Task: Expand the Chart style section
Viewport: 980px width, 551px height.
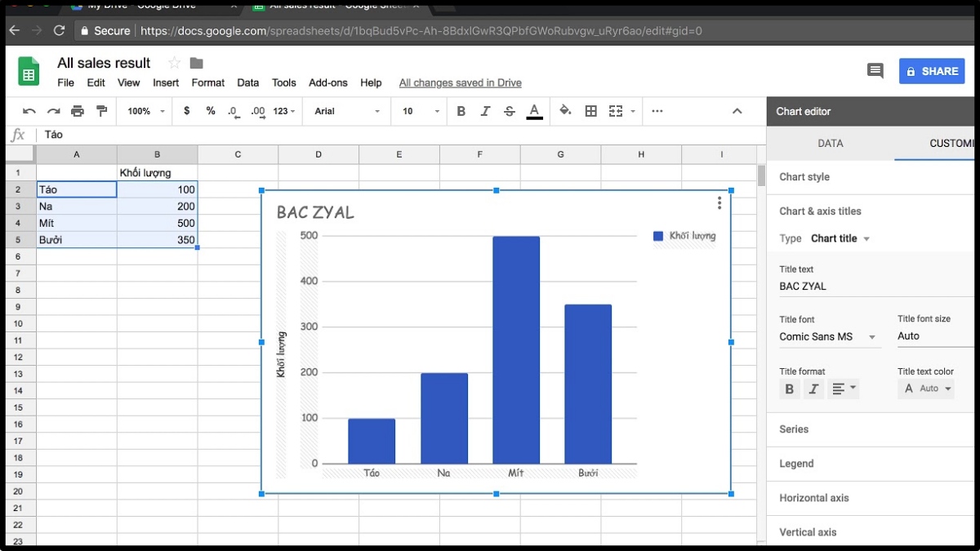Action: pos(871,177)
